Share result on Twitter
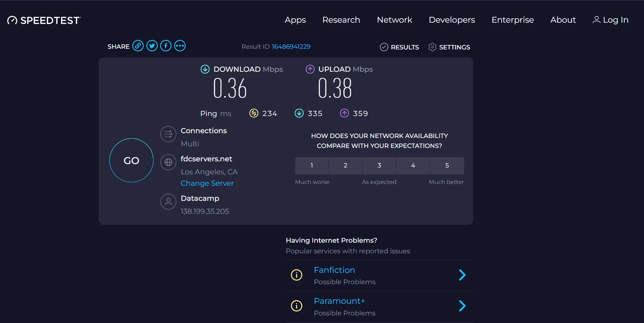 (x=152, y=46)
